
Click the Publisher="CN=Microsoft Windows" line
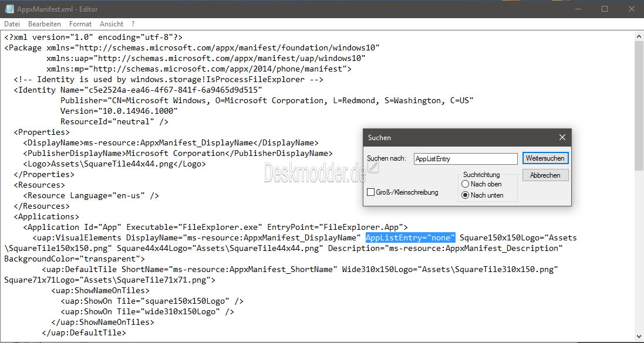[x=267, y=100]
